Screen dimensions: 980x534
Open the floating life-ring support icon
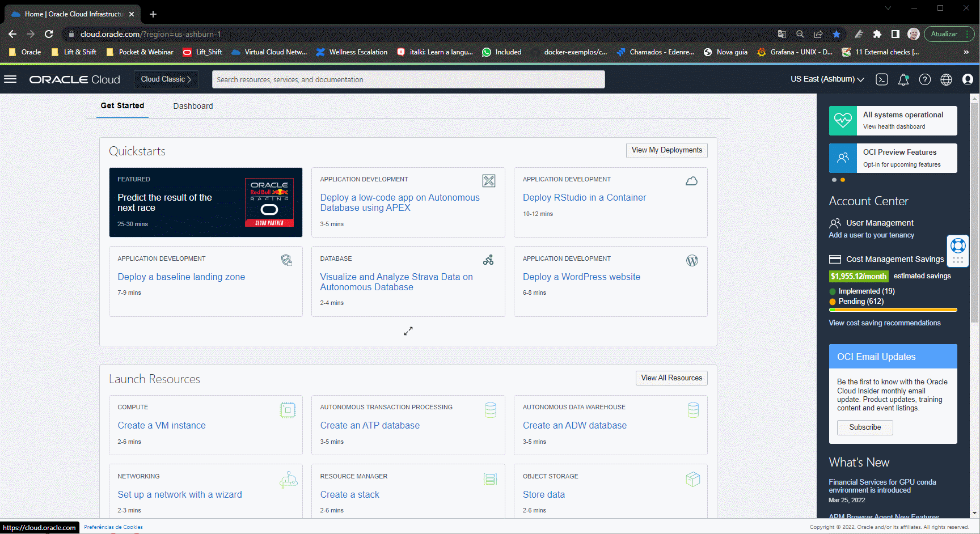(x=958, y=245)
